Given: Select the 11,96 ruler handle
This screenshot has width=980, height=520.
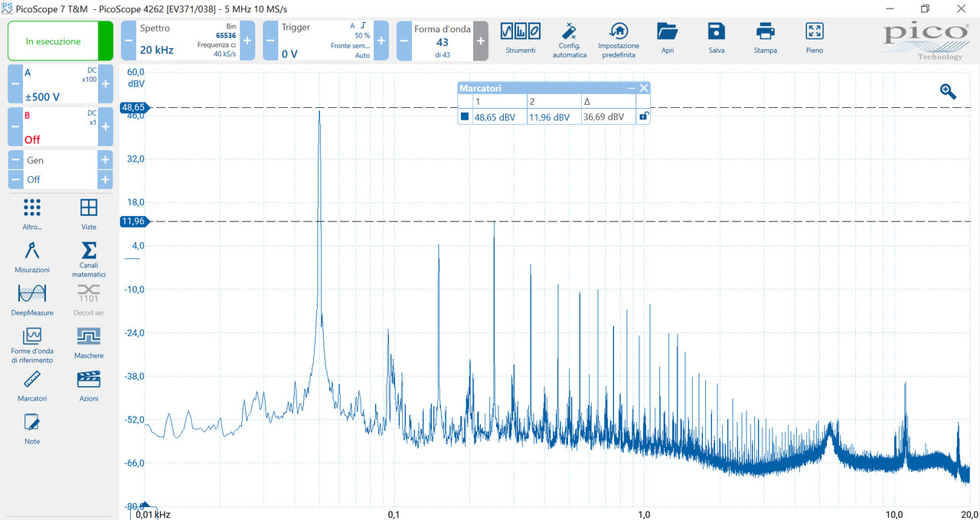Looking at the screenshot, I should (x=135, y=222).
